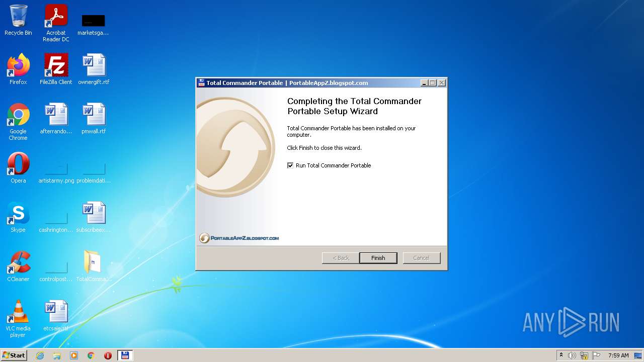Viewport: 644px width, 362px height.
Task: Select the Firefox desktop shortcut
Action: point(18,69)
